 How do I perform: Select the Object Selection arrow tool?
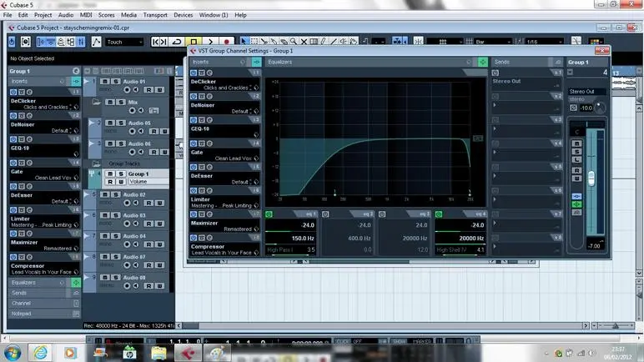click(244, 42)
